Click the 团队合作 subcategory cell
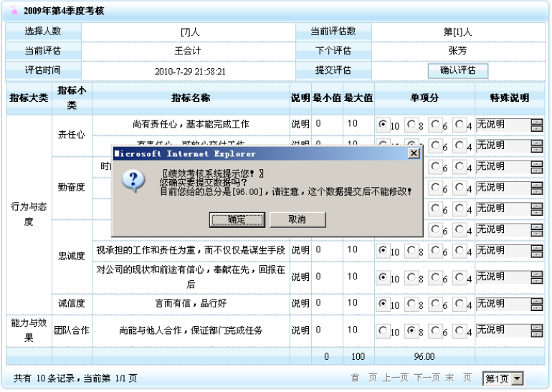This screenshot has height=392, width=552. click(72, 330)
